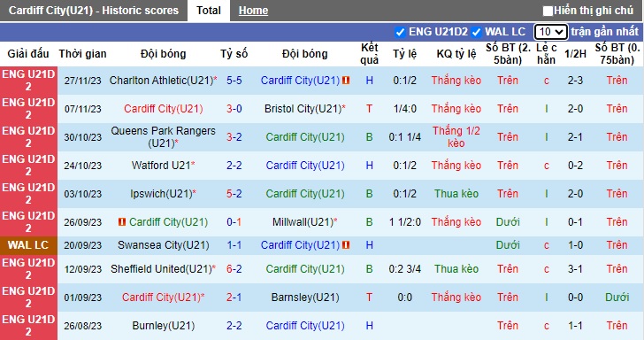The image size is (644, 340).
Task: Click the 3-0 score versus Bristol City
Action: click(234, 109)
